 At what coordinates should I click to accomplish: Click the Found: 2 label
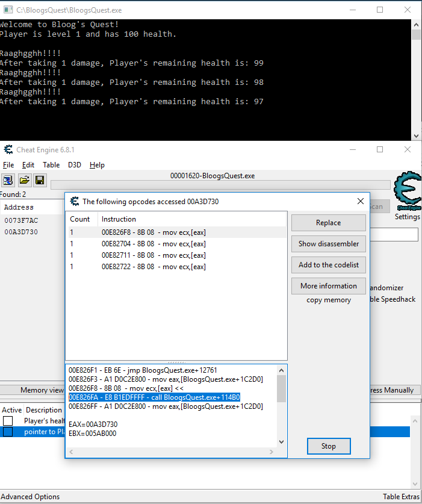point(13,194)
